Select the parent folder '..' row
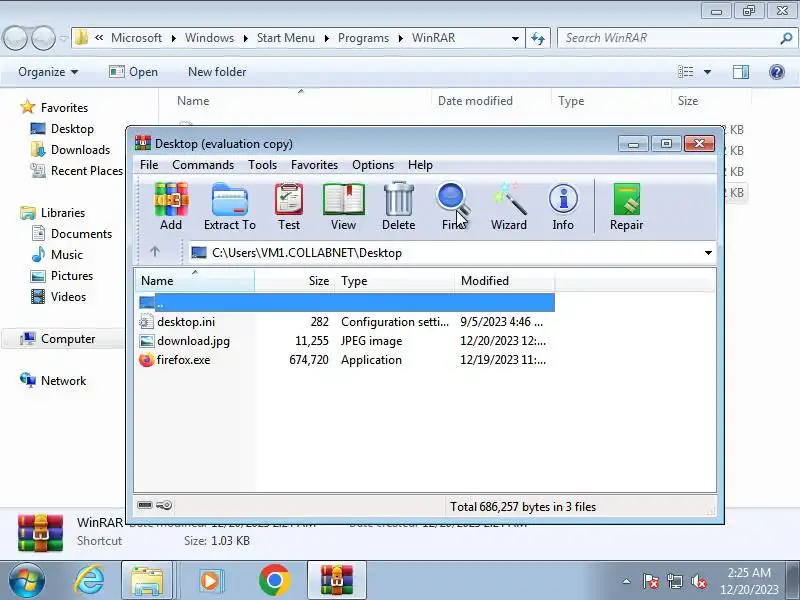Screen dimensions: 800x600 tap(345, 303)
